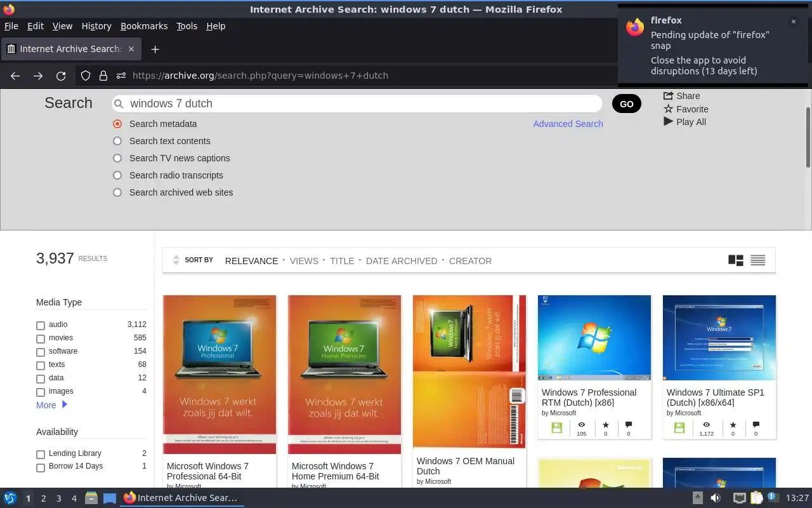Go forward one page in history
The height and width of the screenshot is (508, 812).
click(x=38, y=76)
